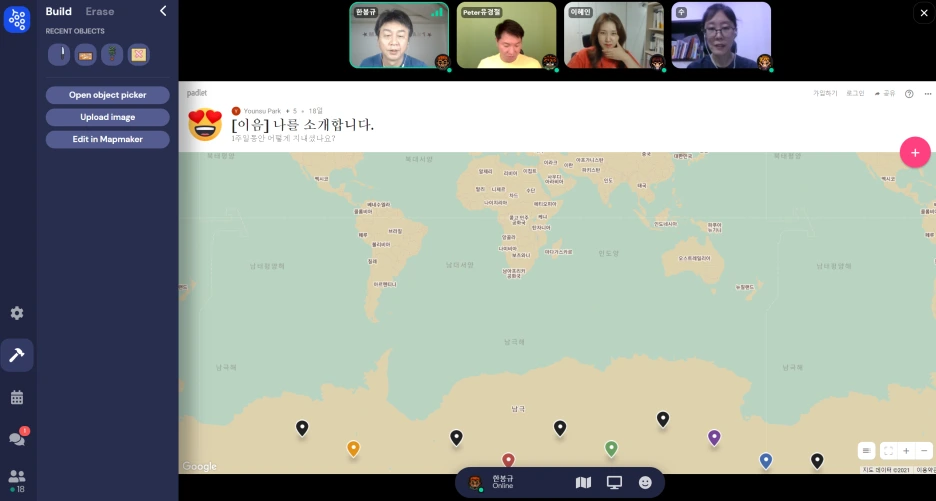Select Peter유경철 video thumbnail

tap(506, 35)
